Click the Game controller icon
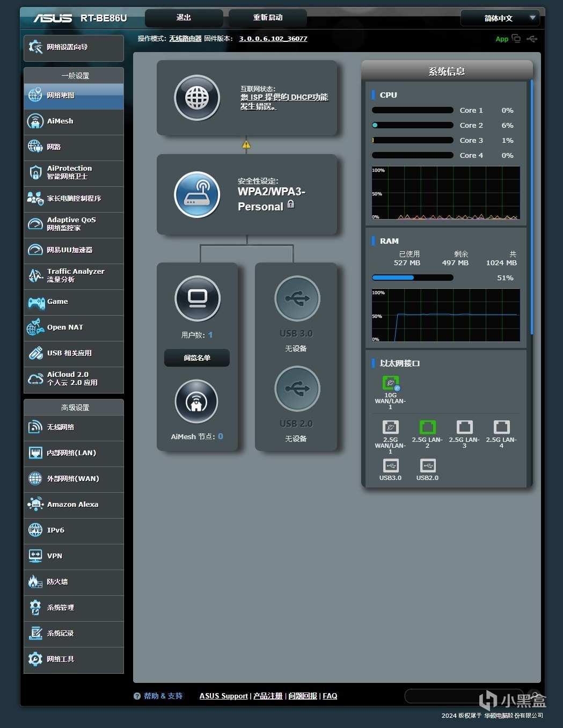Viewport: 563px width, 728px height. [x=36, y=302]
